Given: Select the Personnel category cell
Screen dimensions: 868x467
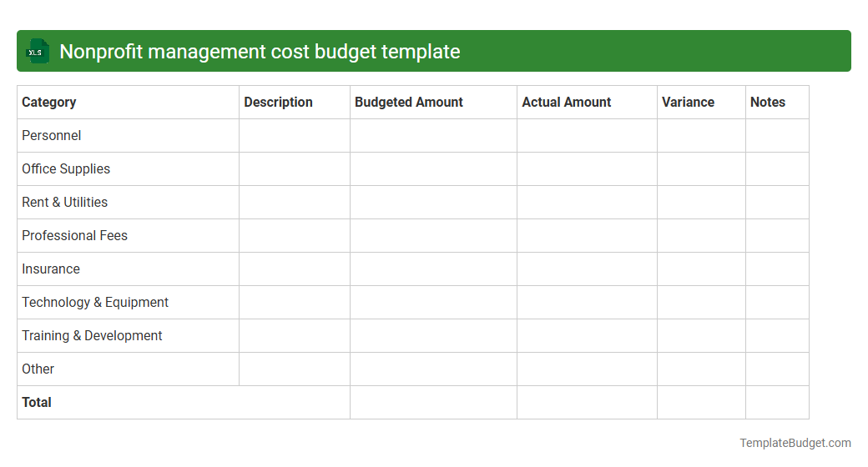Looking at the screenshot, I should click(x=128, y=136).
